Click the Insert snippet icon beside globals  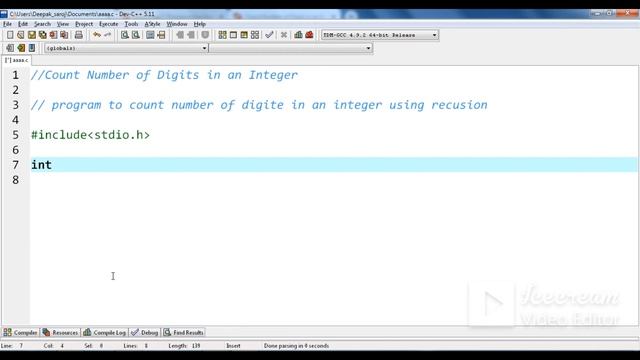point(10,48)
